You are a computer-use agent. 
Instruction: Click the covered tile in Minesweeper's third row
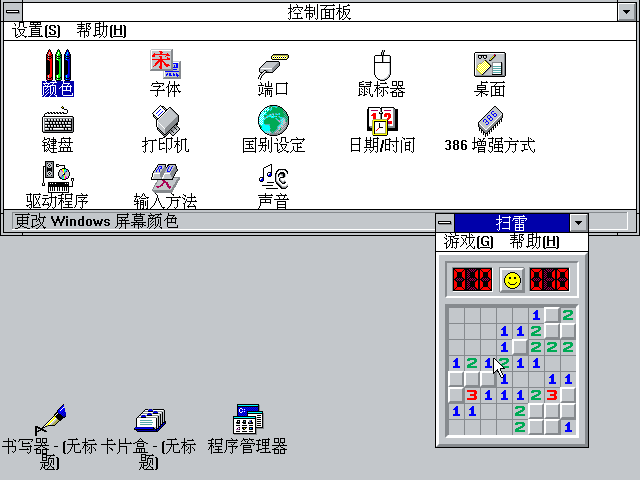pos(520,347)
